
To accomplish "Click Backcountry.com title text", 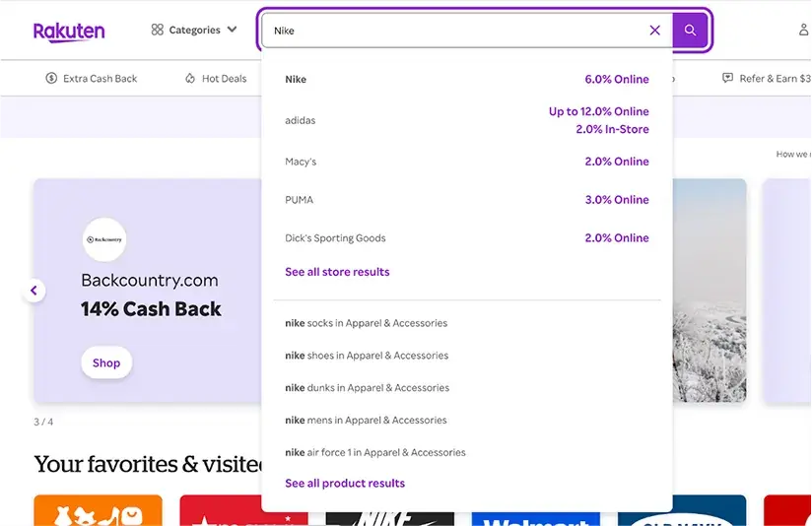I will (150, 280).
